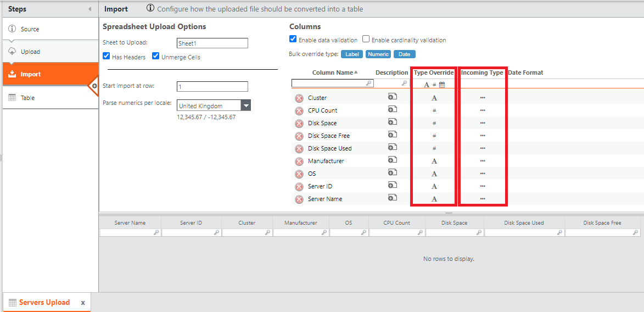Switch to Servers Upload tab
This screenshot has width=644, height=312.
tap(44, 302)
